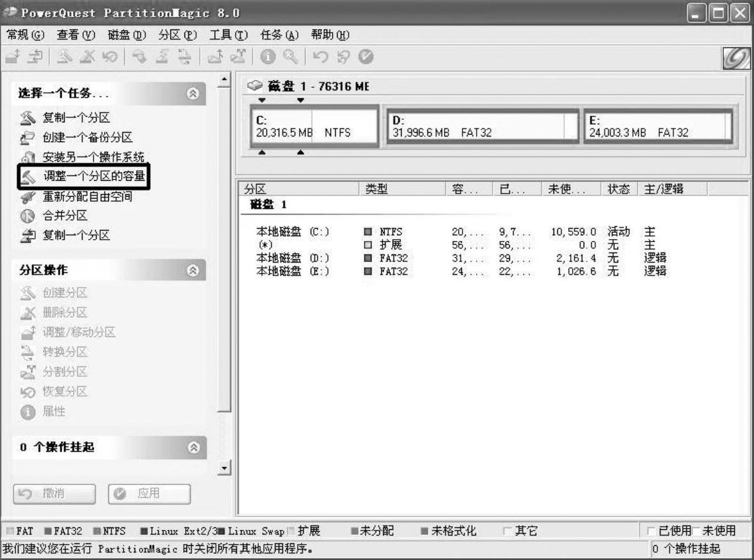Click the icon beside 合并分区
The height and width of the screenshot is (560, 754).
28,216
